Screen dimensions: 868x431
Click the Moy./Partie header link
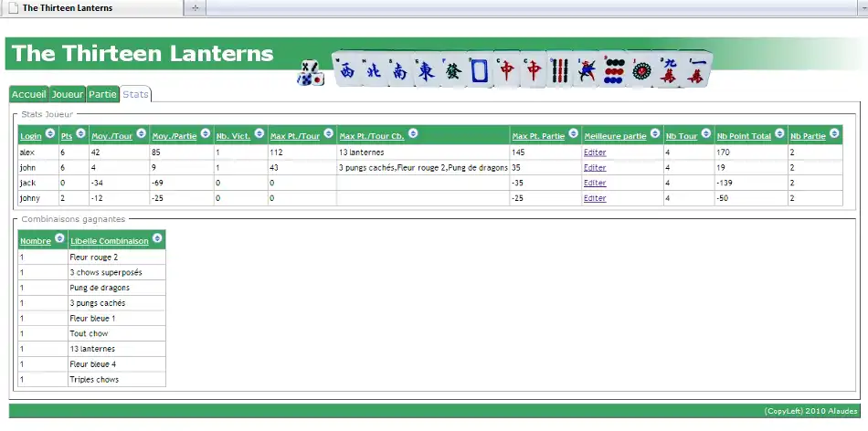click(x=175, y=136)
